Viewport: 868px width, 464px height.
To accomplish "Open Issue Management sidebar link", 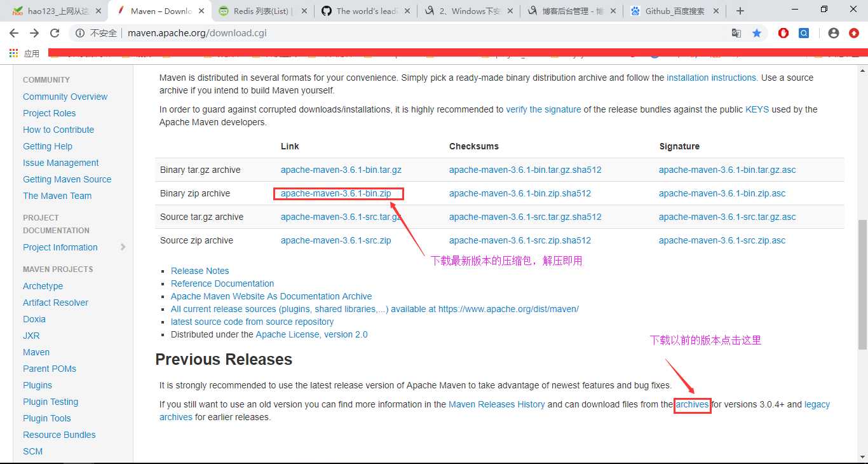I will coord(61,163).
